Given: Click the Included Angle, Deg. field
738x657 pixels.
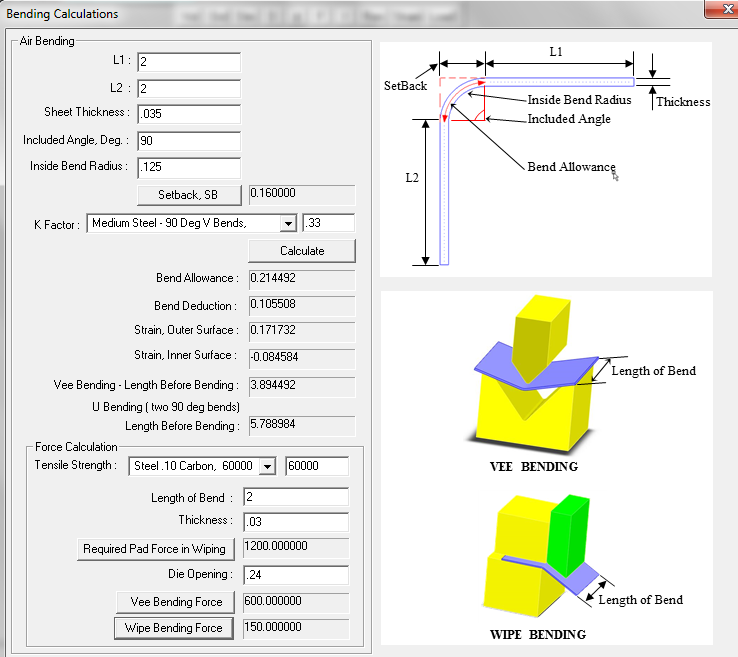Looking at the screenshot, I should [x=189, y=141].
